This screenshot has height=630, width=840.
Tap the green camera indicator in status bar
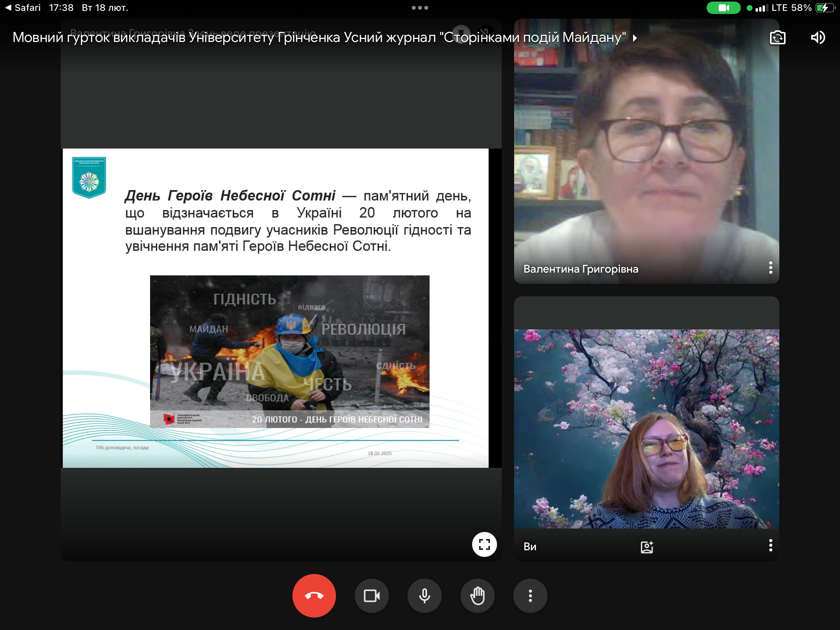(x=723, y=8)
